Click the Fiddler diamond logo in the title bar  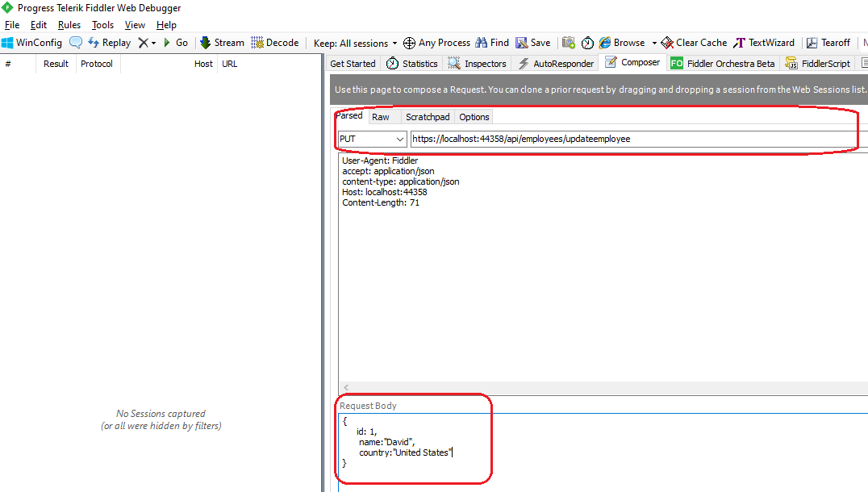coord(7,8)
